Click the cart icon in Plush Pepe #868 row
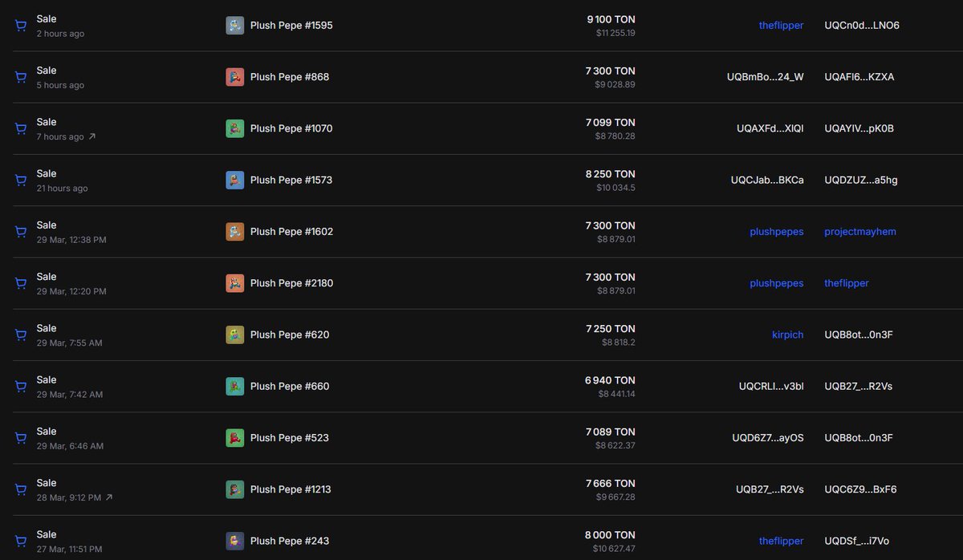Screen dimensions: 963x560 [x=21, y=77]
